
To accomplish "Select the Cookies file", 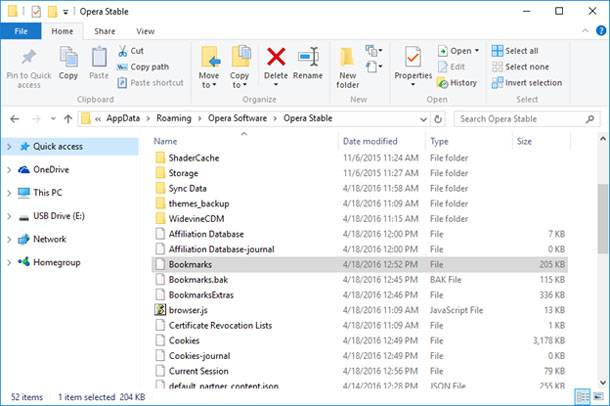I will coord(359,340).
